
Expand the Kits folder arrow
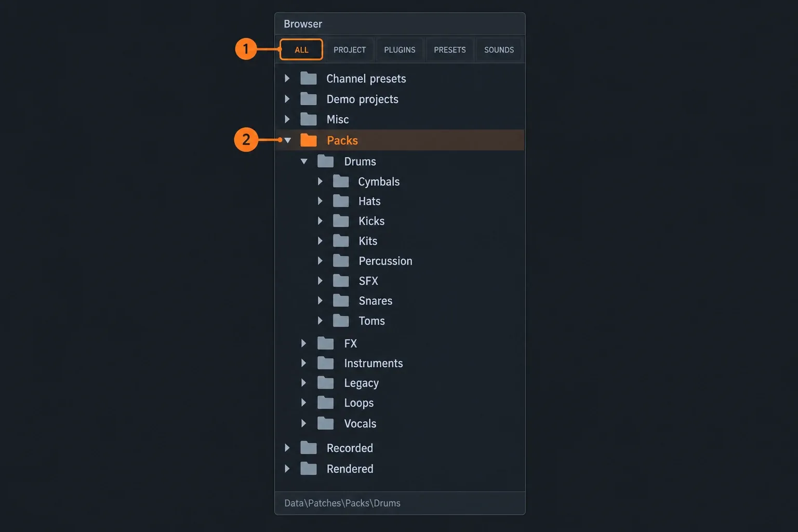click(x=320, y=241)
